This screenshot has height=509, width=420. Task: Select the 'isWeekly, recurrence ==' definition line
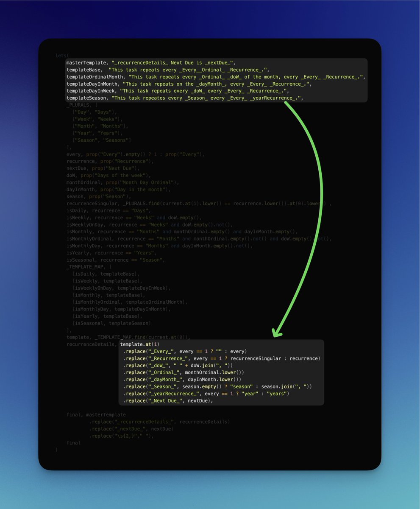[134, 218]
